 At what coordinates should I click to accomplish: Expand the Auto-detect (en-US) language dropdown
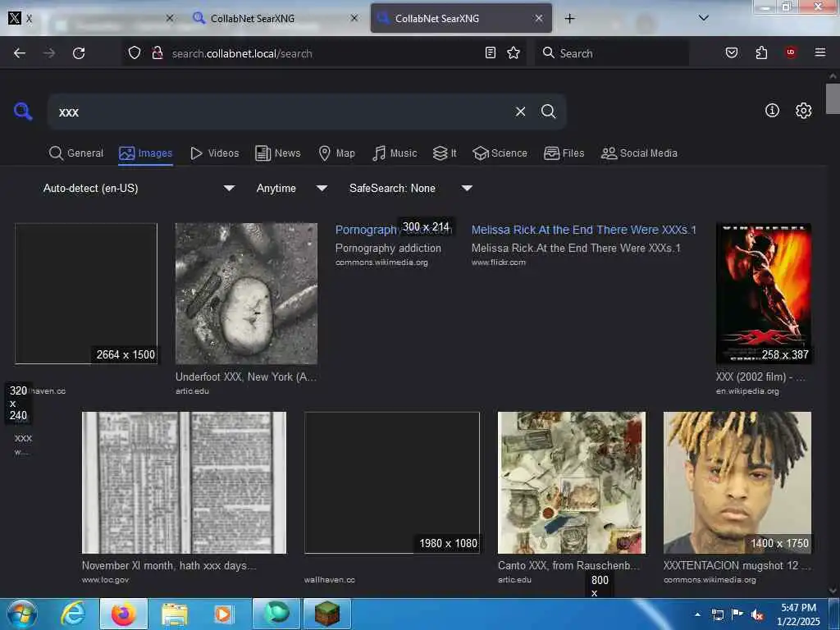click(x=139, y=188)
